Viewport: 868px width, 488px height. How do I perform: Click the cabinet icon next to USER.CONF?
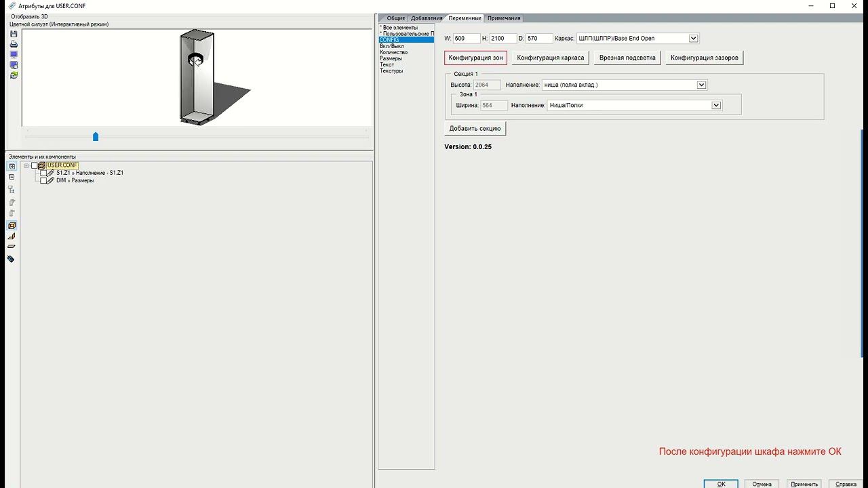[x=41, y=165]
